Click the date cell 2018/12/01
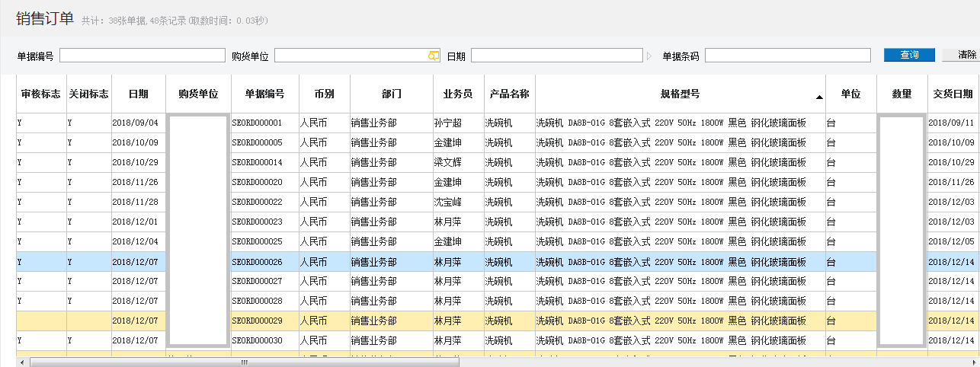 coord(139,222)
